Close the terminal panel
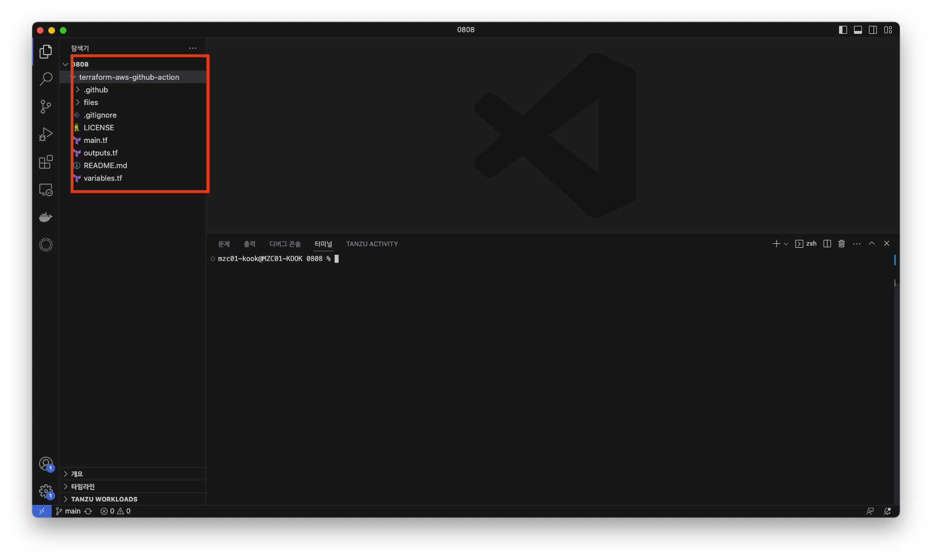 [x=887, y=244]
